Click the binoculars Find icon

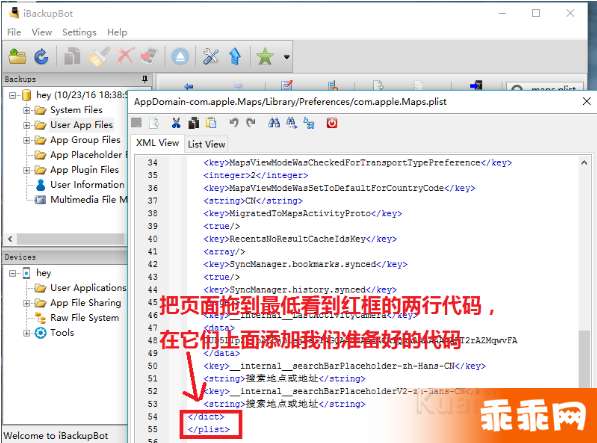[274, 123]
